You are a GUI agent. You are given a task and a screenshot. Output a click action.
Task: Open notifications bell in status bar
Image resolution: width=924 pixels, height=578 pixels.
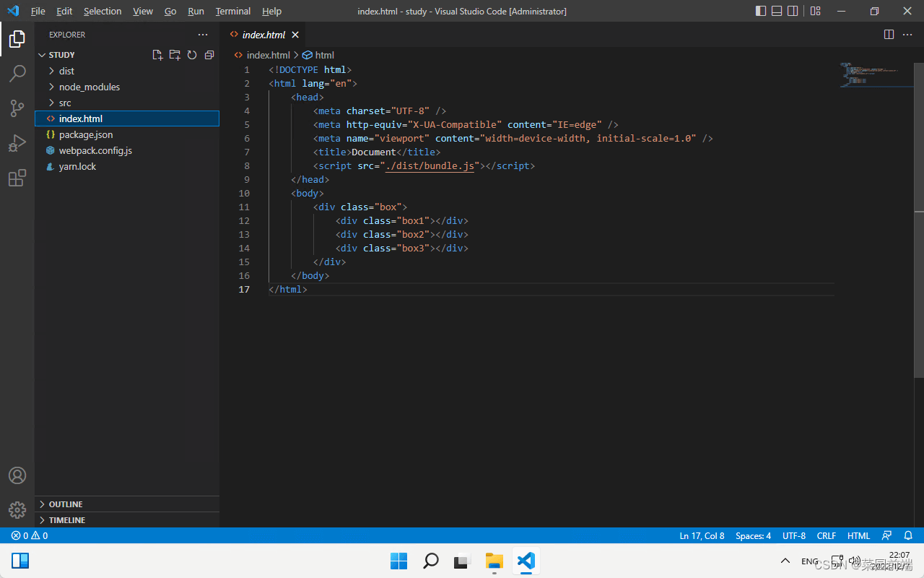coord(909,536)
